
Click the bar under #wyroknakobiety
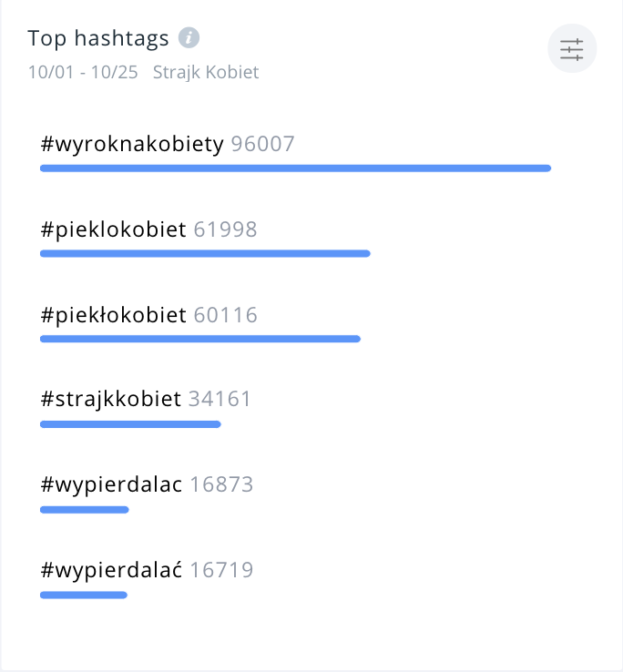[x=295, y=168]
